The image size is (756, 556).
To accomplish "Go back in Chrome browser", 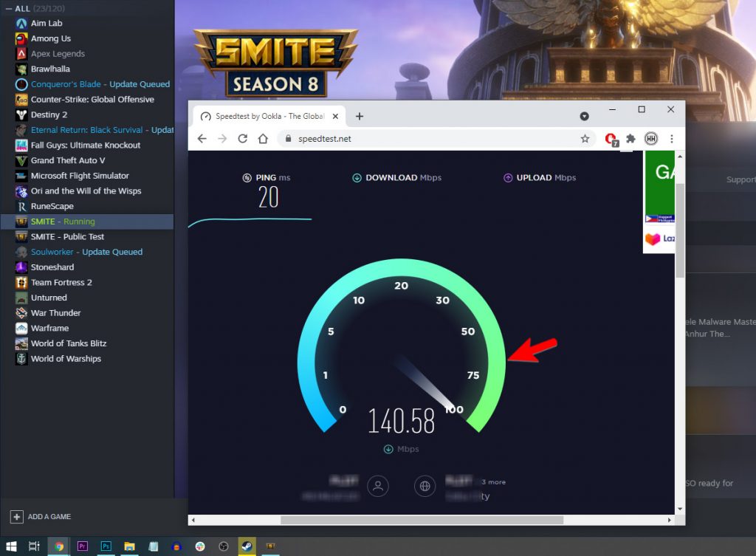I will [x=202, y=139].
